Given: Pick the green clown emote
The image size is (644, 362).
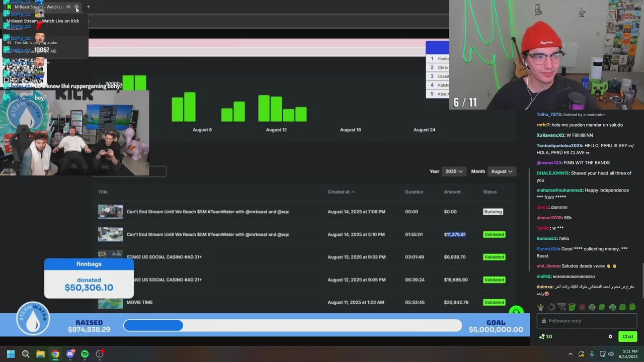Looking at the screenshot, I should pyautogui.click(x=592, y=307).
